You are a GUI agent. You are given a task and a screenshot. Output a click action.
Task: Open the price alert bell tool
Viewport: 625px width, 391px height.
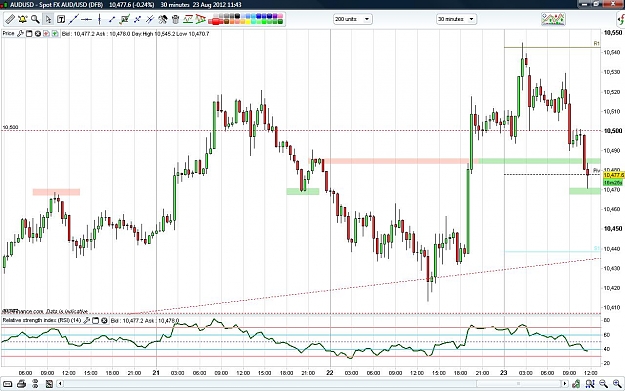[23, 19]
